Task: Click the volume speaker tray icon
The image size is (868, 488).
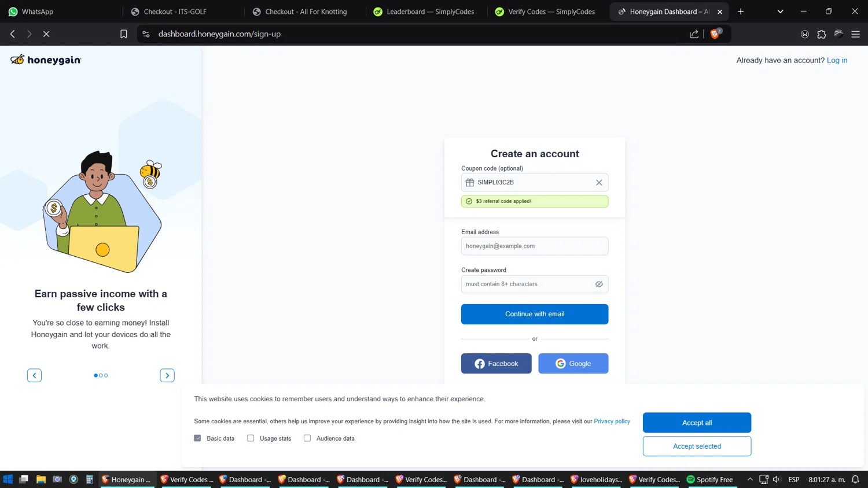Action: (777, 479)
